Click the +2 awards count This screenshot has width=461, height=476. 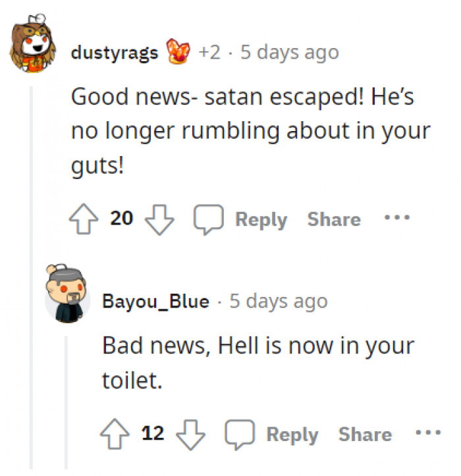(209, 52)
